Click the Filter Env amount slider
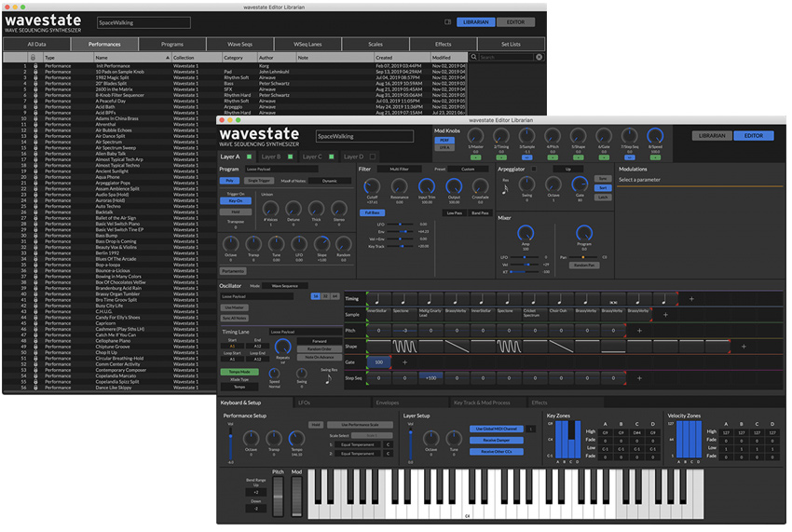Viewport: 792px width, 532px height. click(401, 231)
